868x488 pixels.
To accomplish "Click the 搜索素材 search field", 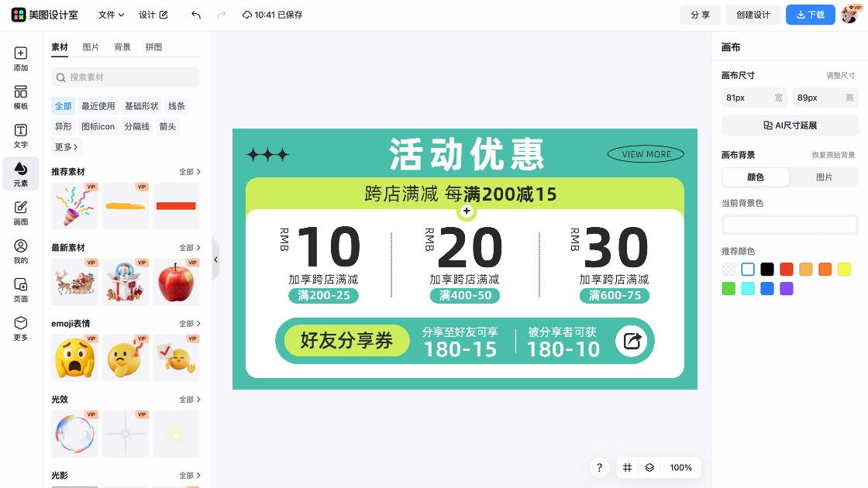I will pyautogui.click(x=125, y=77).
